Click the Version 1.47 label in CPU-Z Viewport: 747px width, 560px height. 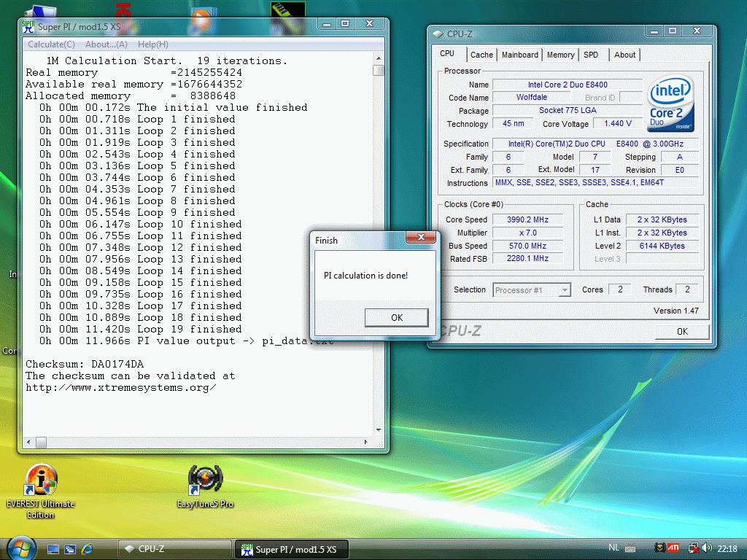676,311
